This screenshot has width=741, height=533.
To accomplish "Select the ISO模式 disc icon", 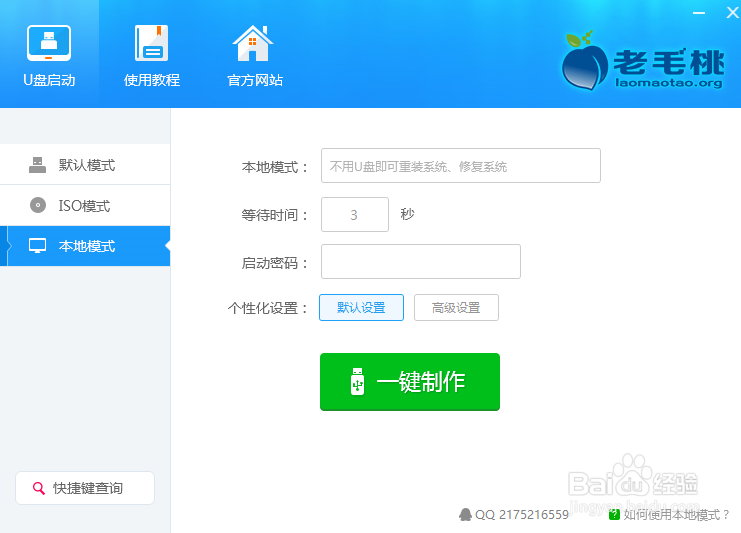I will click(38, 205).
